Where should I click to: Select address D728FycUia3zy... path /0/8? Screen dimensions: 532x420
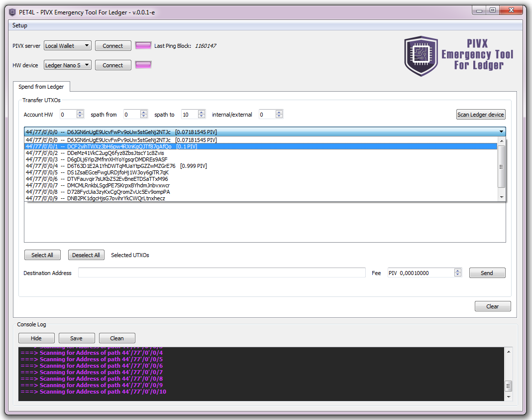pyautogui.click(x=261, y=191)
